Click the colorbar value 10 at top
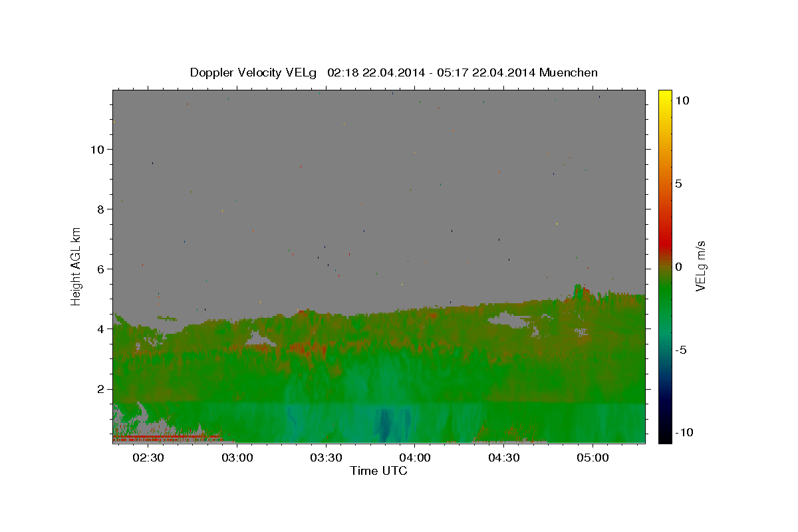798x532 pixels. click(682, 100)
